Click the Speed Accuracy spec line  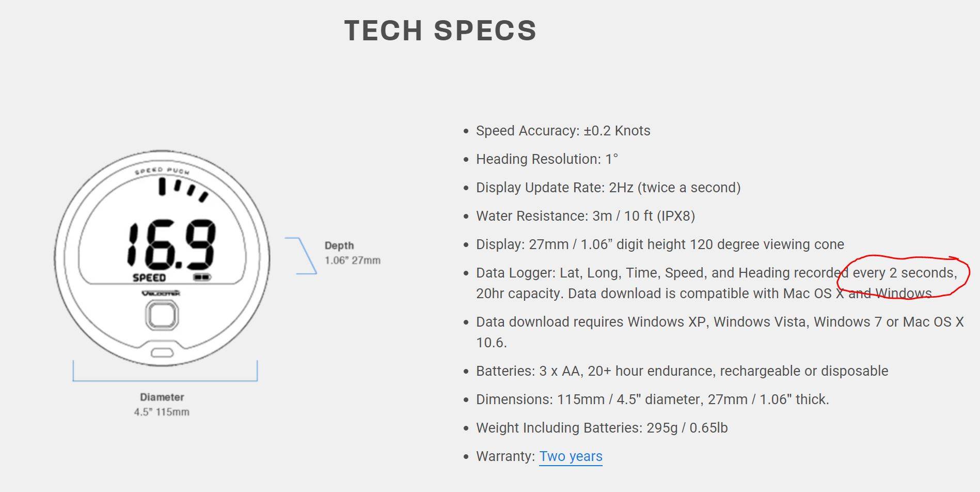[563, 131]
